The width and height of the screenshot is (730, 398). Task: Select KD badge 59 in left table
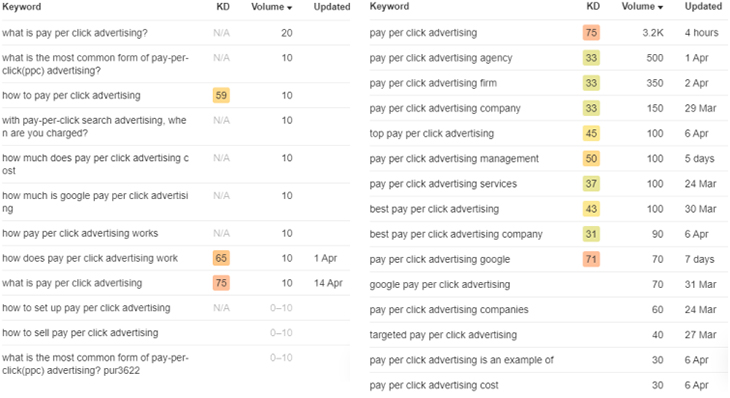[221, 95]
